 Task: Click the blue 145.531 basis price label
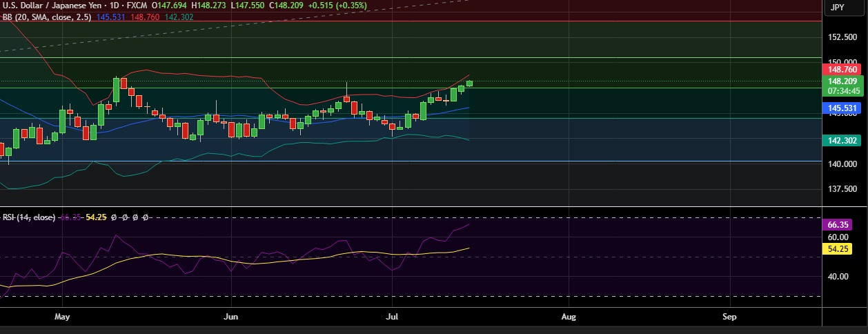(x=841, y=108)
